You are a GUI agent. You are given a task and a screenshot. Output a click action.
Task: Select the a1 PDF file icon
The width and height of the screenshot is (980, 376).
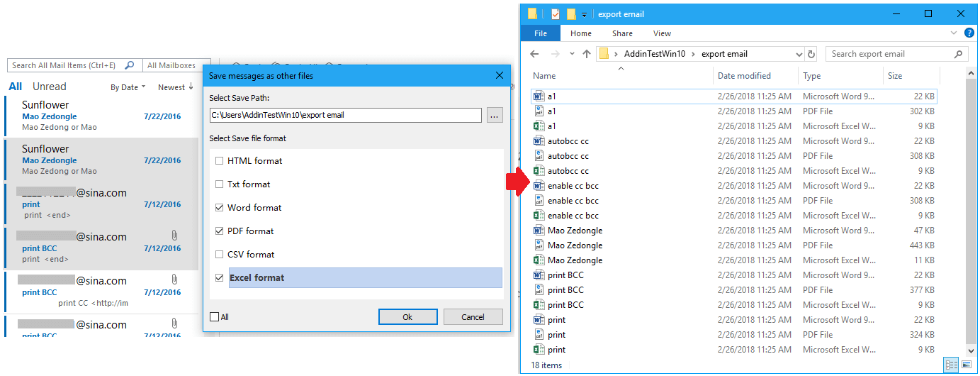(539, 111)
